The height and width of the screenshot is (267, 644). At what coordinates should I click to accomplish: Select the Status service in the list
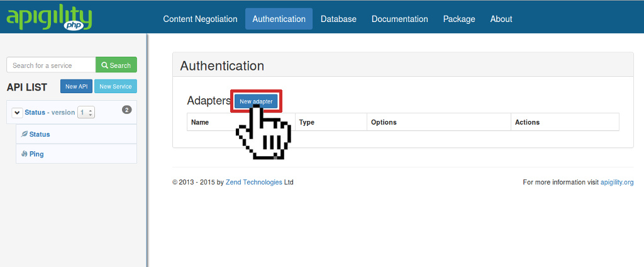coord(76,134)
